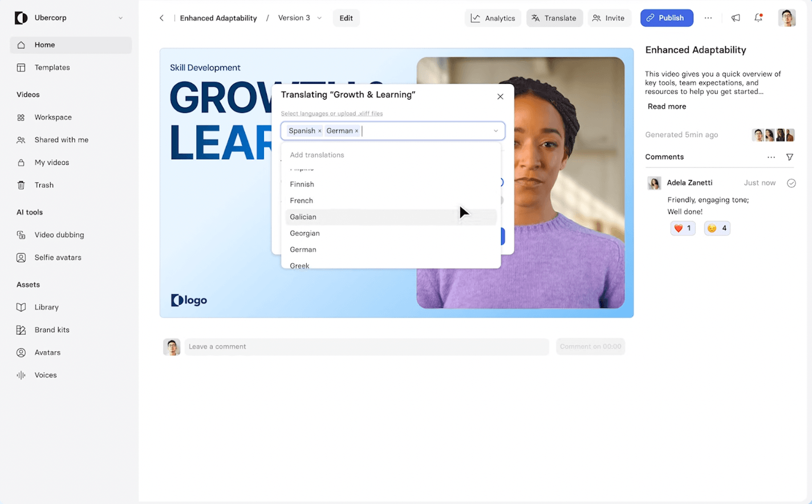812x504 pixels.
Task: Open Voices in the Assets section
Action: (45, 375)
